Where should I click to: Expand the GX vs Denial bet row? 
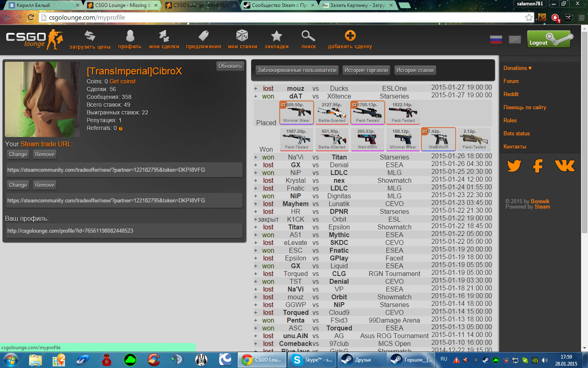(x=256, y=165)
